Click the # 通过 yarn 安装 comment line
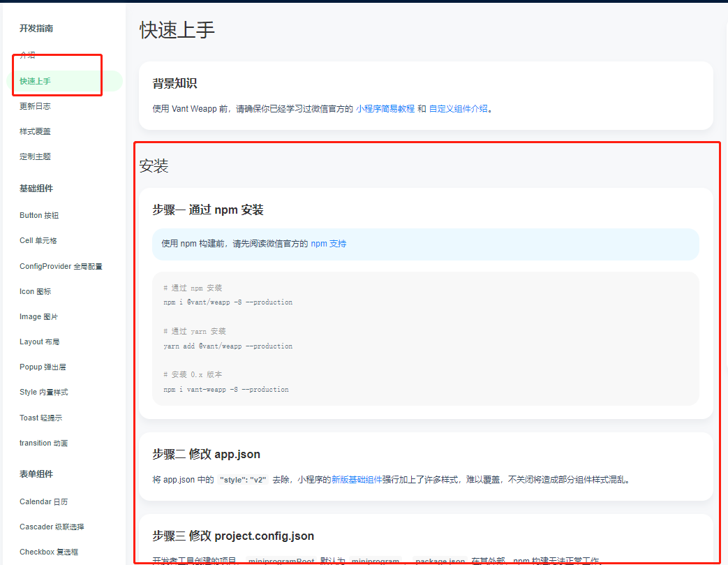 point(195,332)
